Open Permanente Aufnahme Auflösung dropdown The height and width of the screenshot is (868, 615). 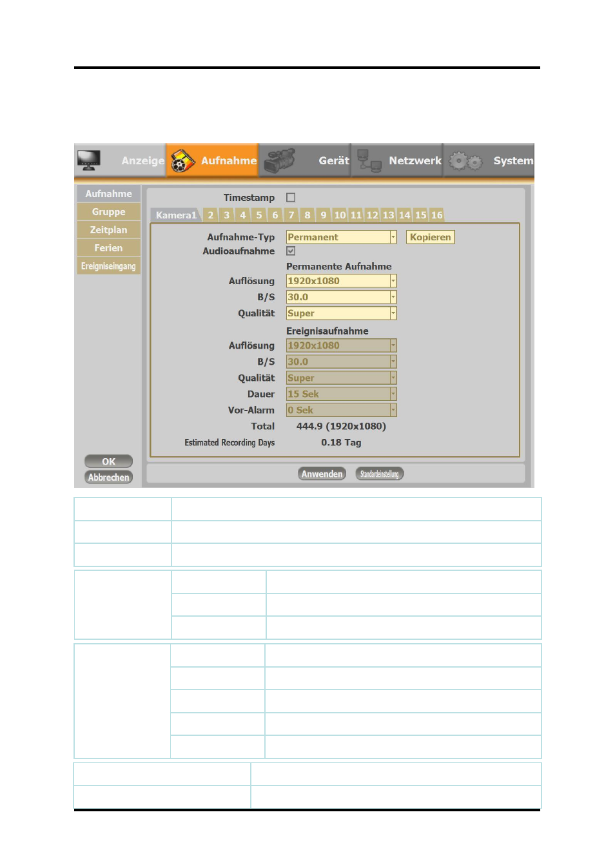coord(341,281)
